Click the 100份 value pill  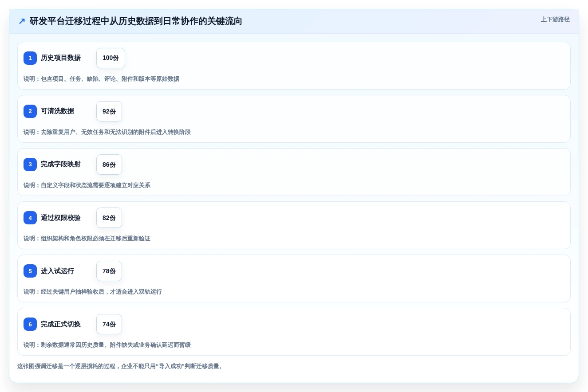(110, 58)
